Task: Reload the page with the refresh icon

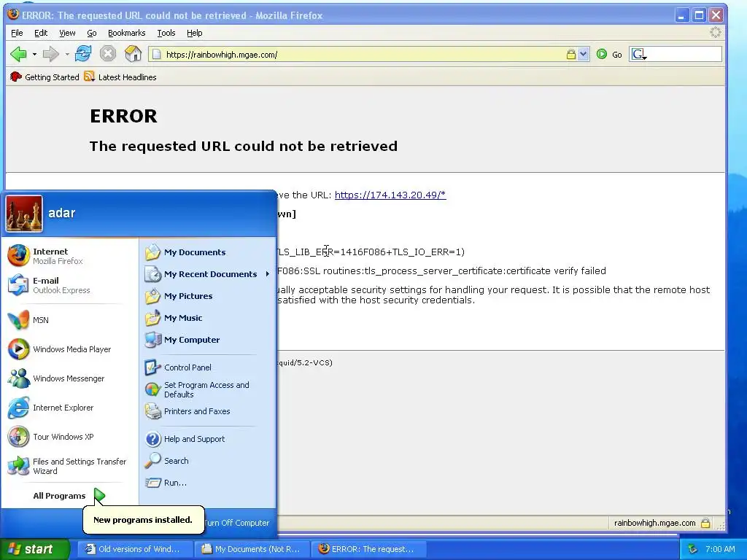Action: point(83,54)
